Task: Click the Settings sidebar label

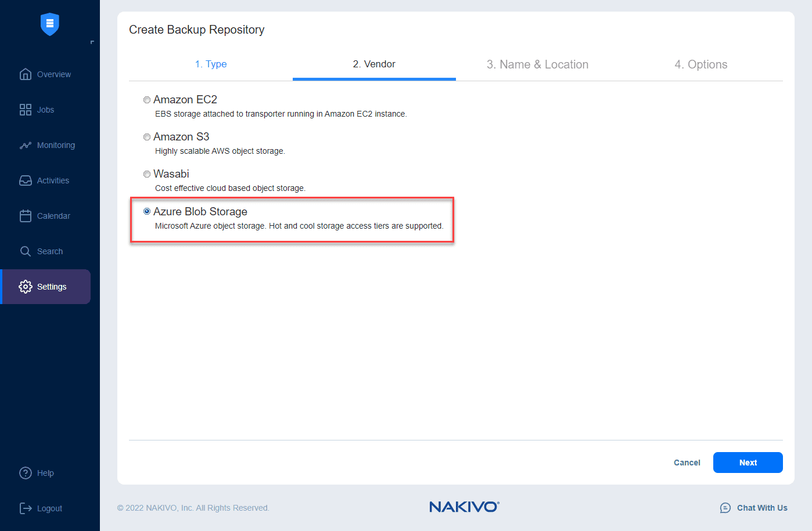Action: [x=52, y=287]
